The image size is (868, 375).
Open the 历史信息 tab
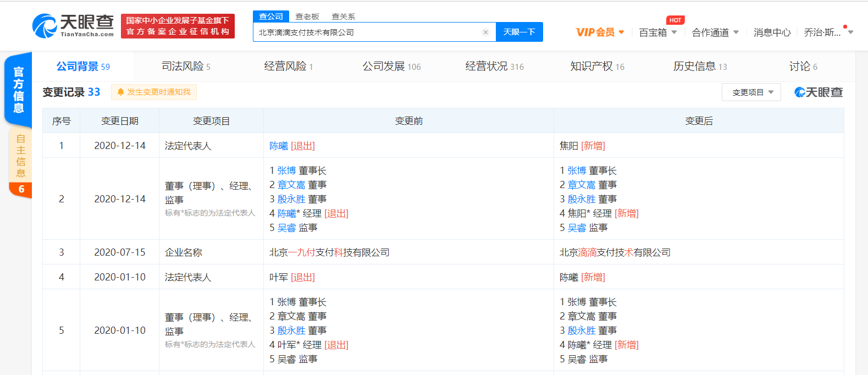point(700,67)
